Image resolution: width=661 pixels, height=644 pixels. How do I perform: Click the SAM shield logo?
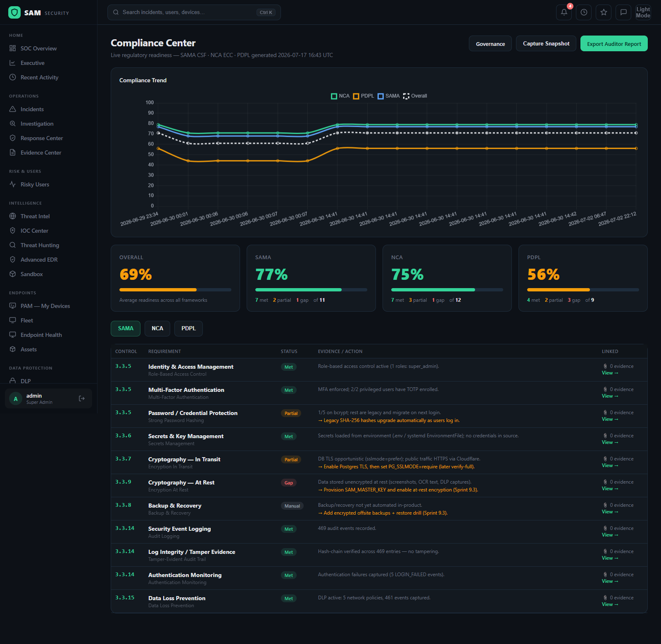14,12
